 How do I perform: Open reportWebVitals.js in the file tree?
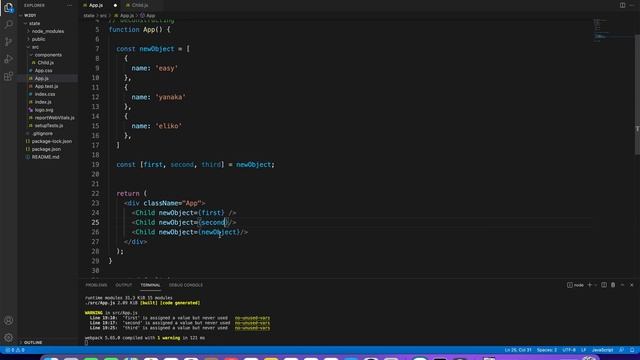pyautogui.click(x=54, y=118)
